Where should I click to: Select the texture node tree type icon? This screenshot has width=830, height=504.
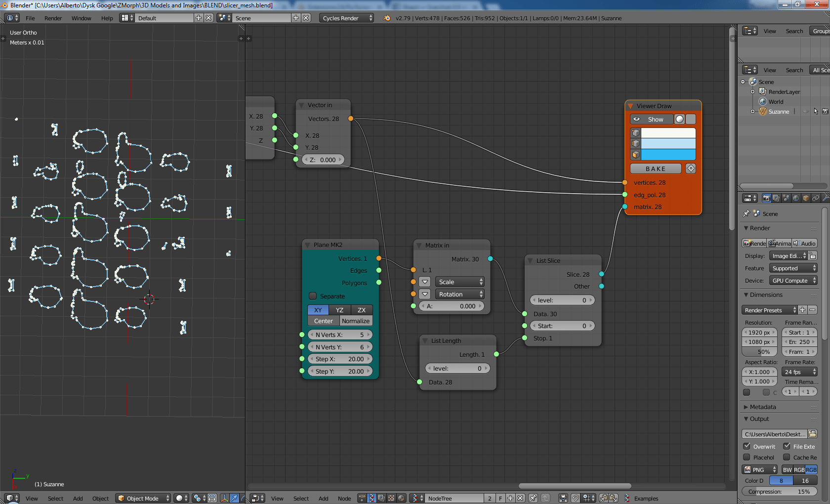click(391, 498)
